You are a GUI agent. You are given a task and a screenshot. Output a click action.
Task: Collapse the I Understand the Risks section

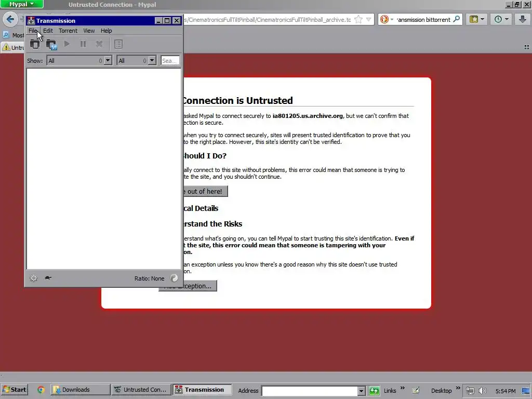pos(212,224)
